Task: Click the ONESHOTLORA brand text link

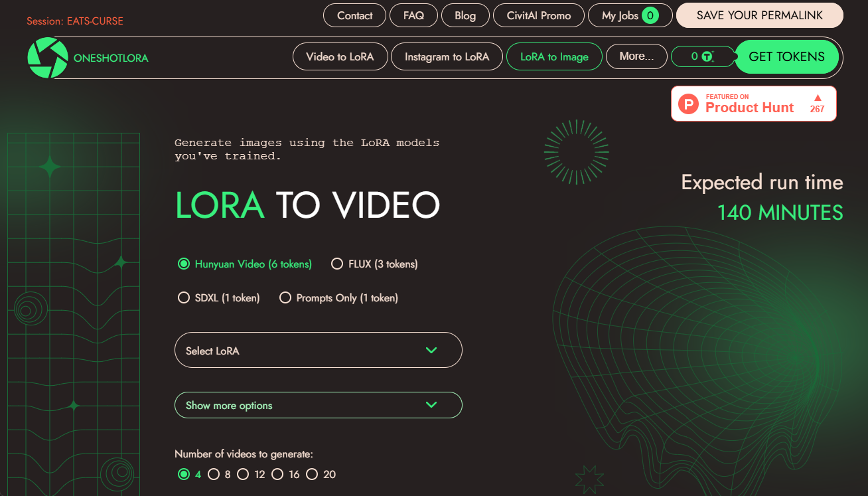Action: (x=111, y=58)
